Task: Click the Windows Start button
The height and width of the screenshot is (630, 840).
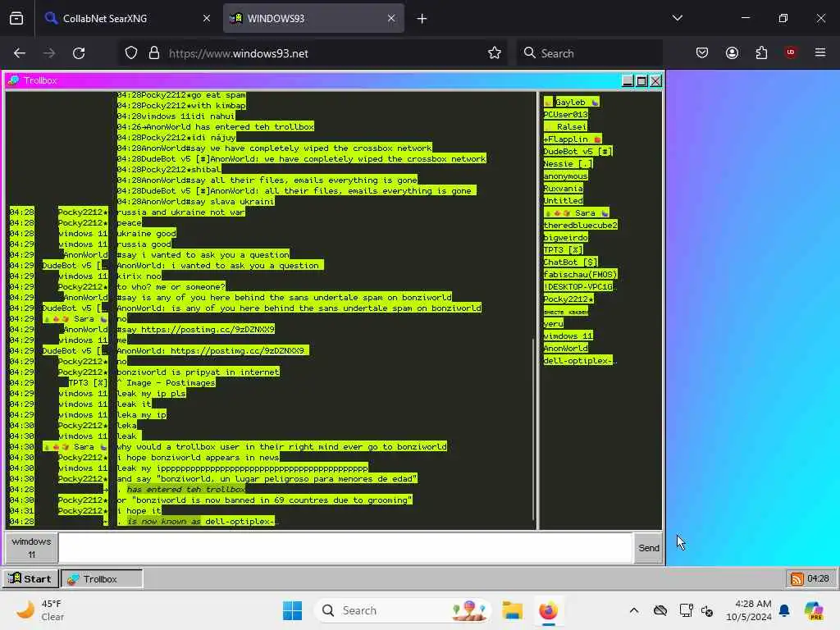Action: click(293, 610)
